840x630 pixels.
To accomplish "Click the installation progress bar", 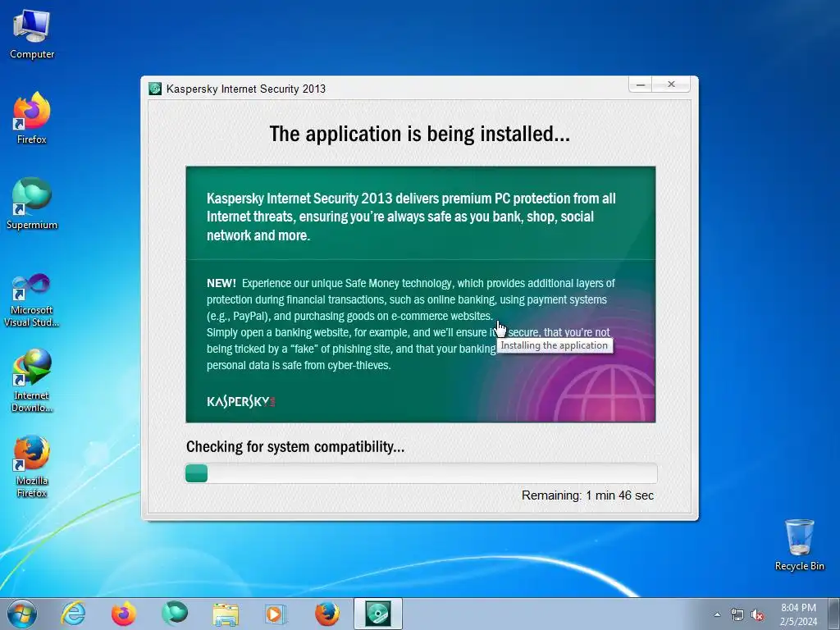I will point(421,473).
